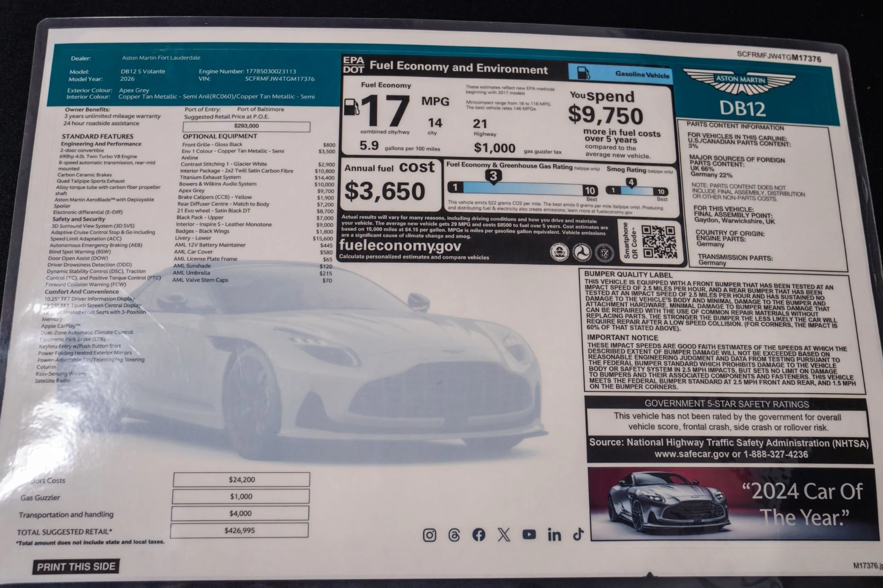Click the VIN SCFRMFJW4TGM17376 in header
Image resolution: width=883 pixels, height=588 pixels.
click(280, 79)
